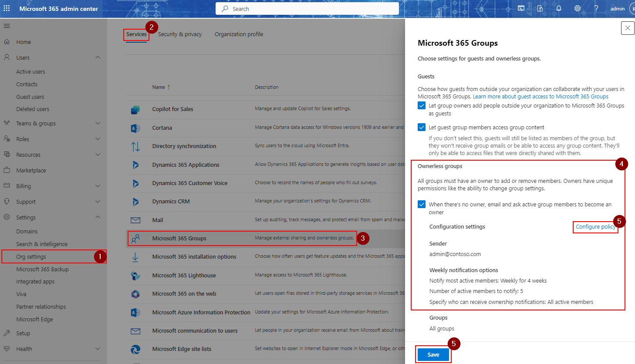The image size is (635, 364).
Task: Toggle guest group members access checkbox
Action: pos(422,127)
